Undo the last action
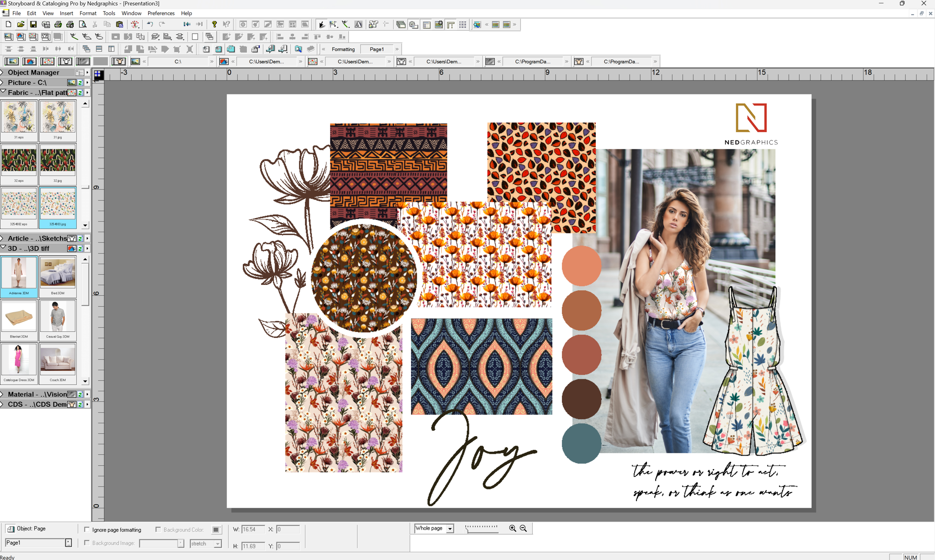935x560 pixels. tap(149, 24)
